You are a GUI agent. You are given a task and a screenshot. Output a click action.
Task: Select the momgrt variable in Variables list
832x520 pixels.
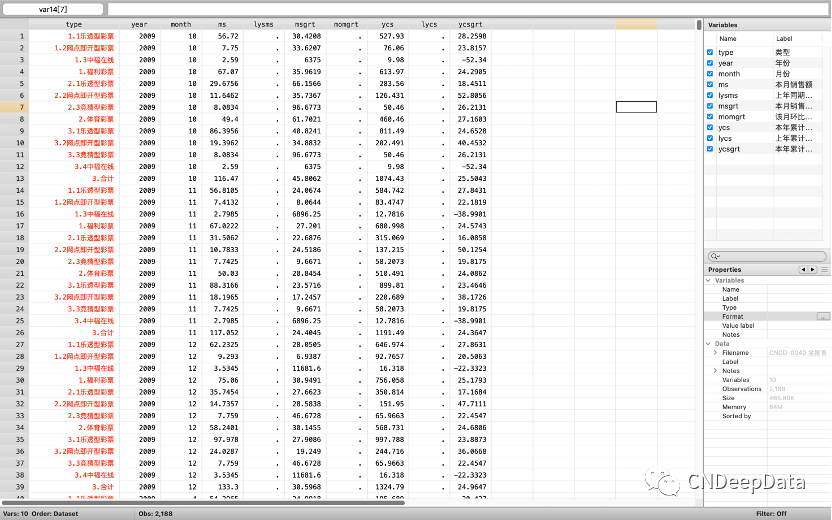pyautogui.click(x=764, y=117)
